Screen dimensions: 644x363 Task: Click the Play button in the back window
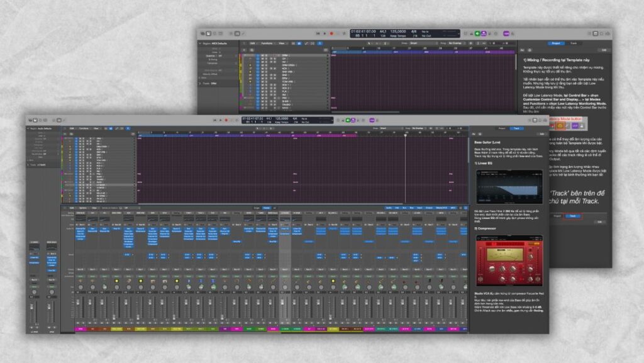tap(325, 33)
